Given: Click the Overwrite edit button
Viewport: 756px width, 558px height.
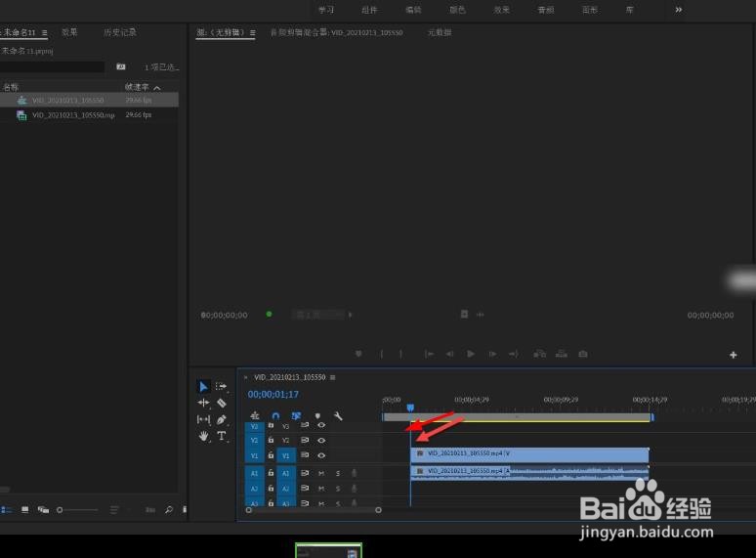Looking at the screenshot, I should [562, 354].
